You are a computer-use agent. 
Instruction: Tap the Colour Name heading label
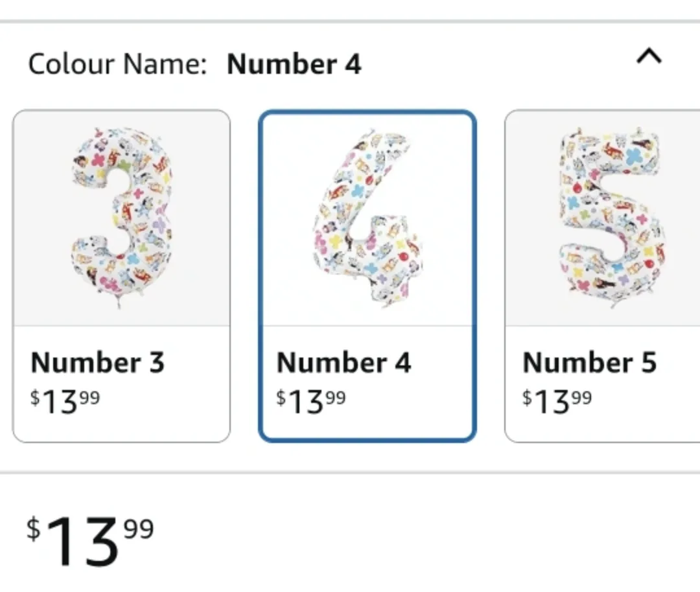click(x=117, y=64)
